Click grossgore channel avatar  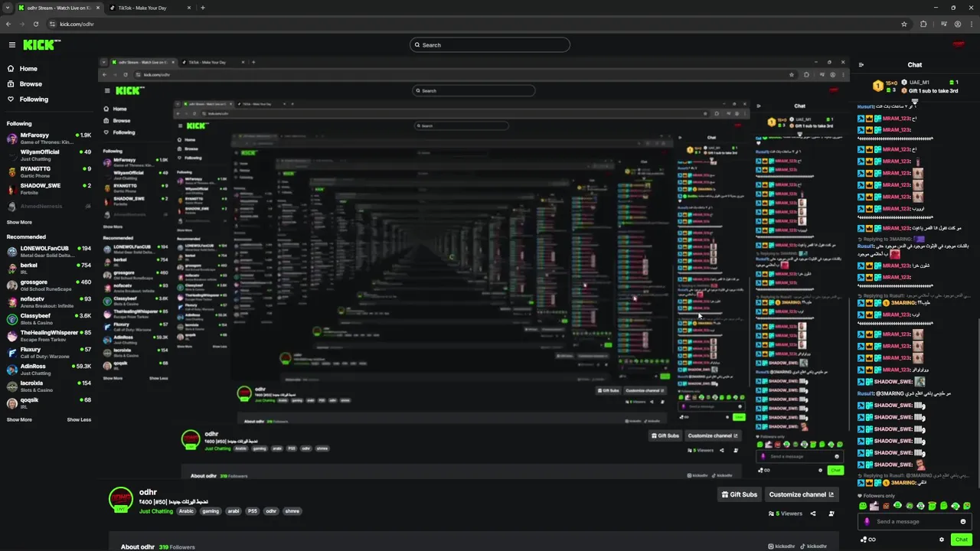tap(12, 285)
